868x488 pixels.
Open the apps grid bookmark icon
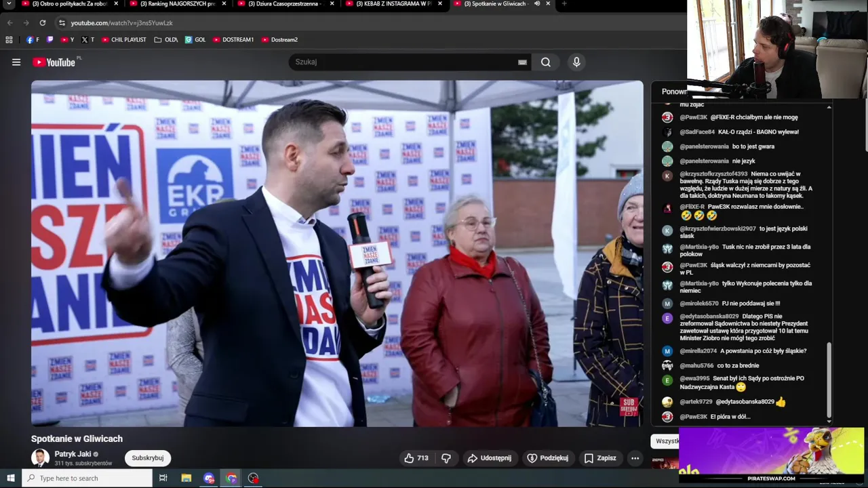[9, 40]
